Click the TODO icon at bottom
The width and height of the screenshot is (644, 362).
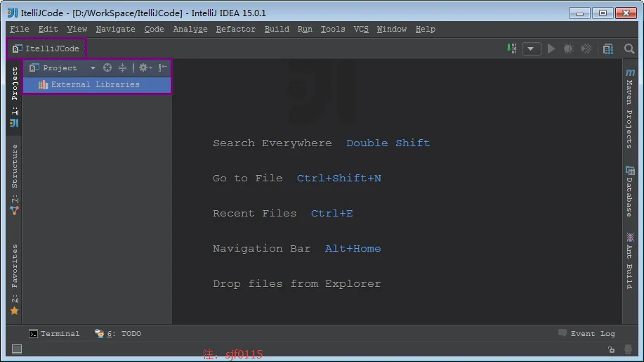coord(100,333)
